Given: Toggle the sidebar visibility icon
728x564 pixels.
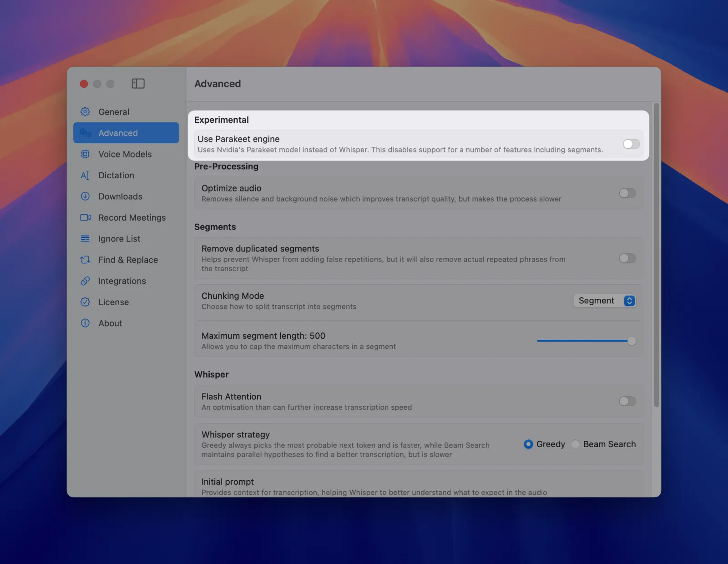Looking at the screenshot, I should click(138, 84).
